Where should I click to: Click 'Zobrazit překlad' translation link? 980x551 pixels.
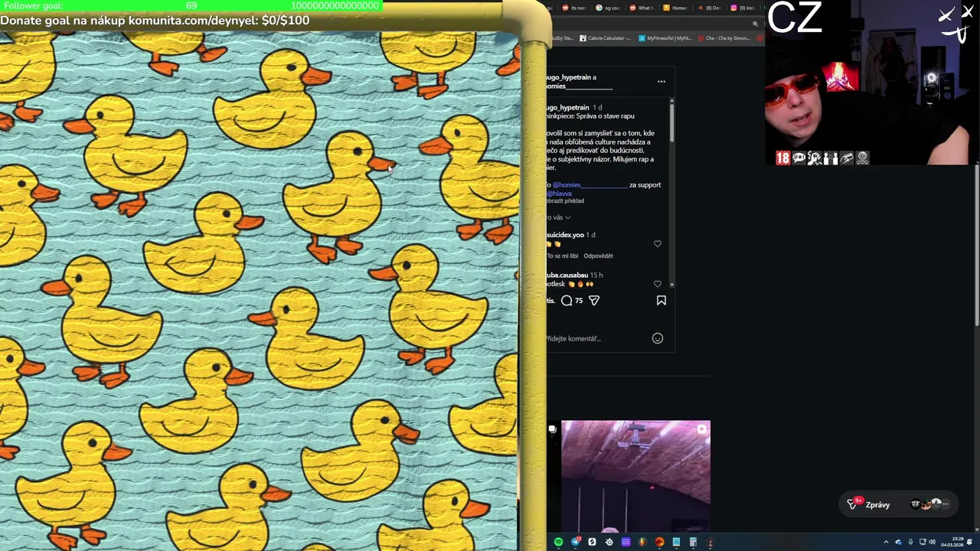[565, 201]
